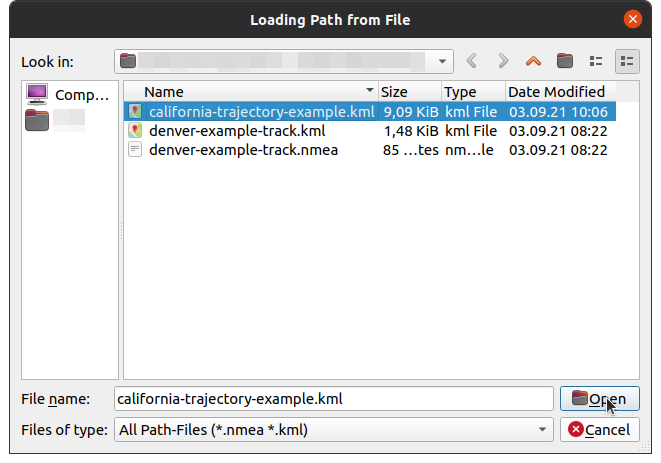Image resolution: width=661 pixels, height=463 pixels.
Task: Click the denver-example-track.kml file icon
Action: (136, 131)
